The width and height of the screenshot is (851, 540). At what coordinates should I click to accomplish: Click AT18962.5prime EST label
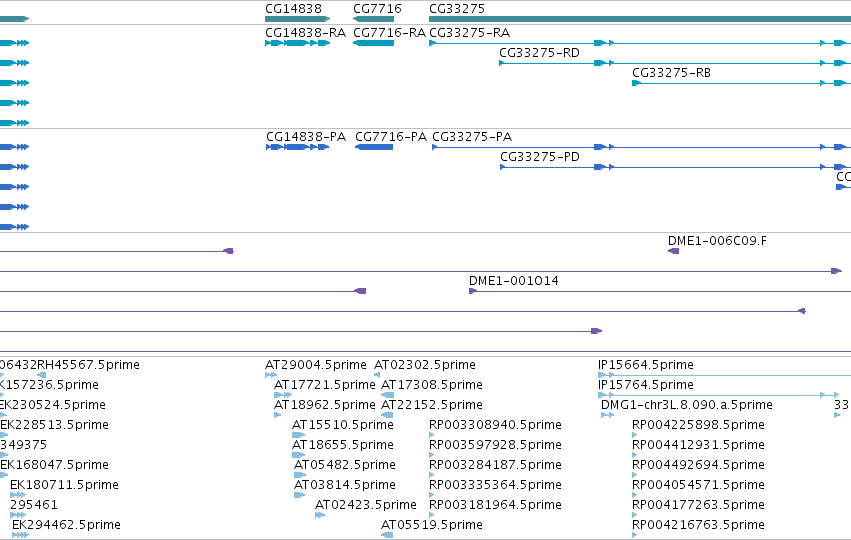325,405
